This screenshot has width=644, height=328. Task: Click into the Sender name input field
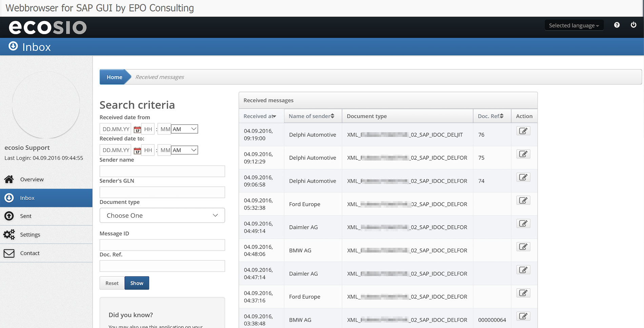162,171
